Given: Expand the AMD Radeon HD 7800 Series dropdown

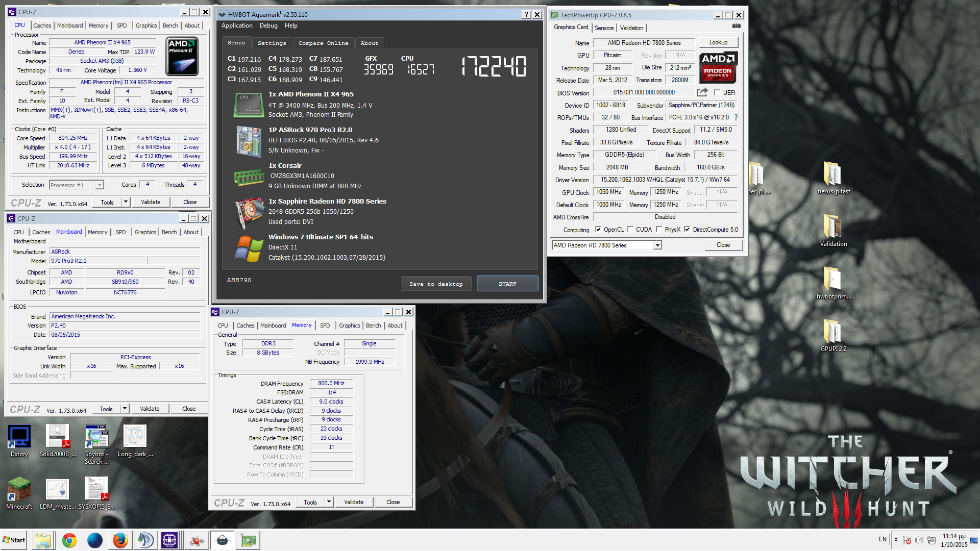Looking at the screenshot, I should tap(657, 245).
